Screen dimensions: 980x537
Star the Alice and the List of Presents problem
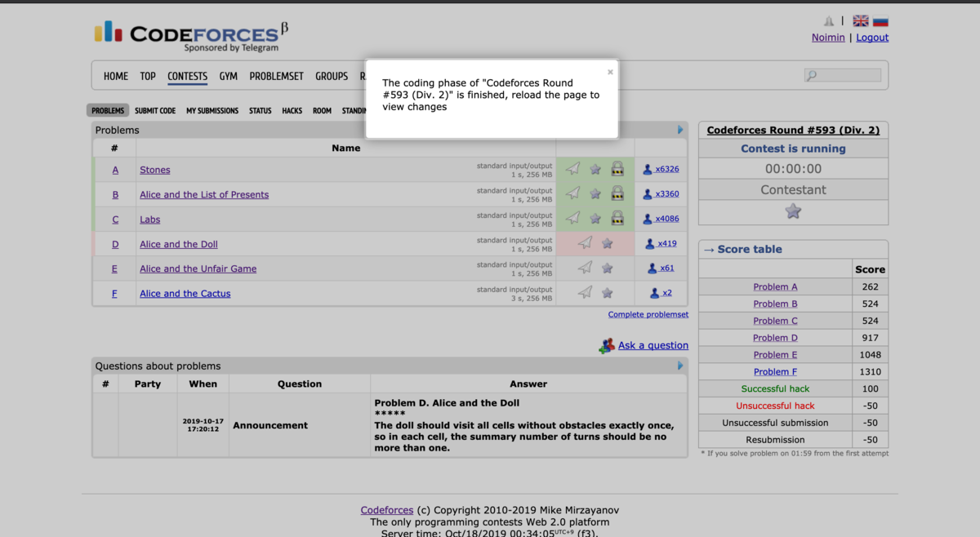click(x=595, y=193)
